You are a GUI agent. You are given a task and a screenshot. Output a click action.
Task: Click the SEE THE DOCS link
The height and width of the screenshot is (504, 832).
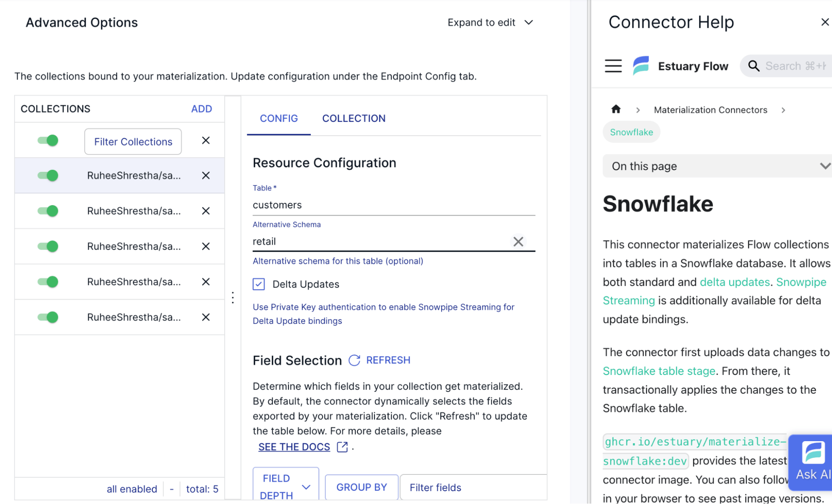click(293, 446)
